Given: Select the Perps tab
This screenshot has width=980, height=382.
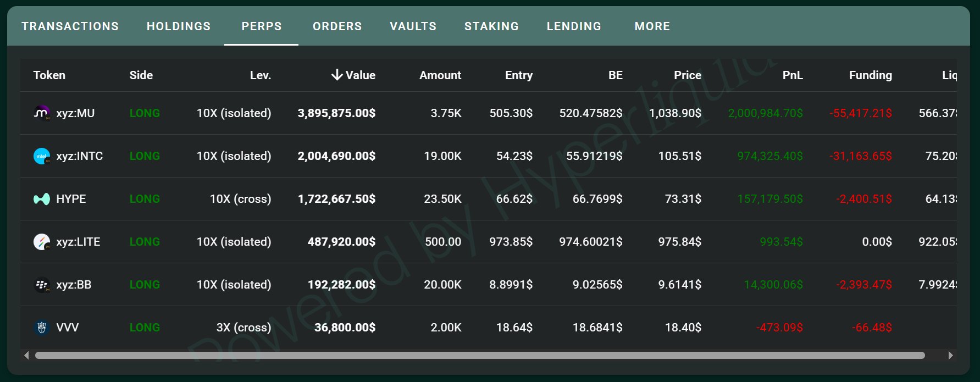Looking at the screenshot, I should coord(262,26).
